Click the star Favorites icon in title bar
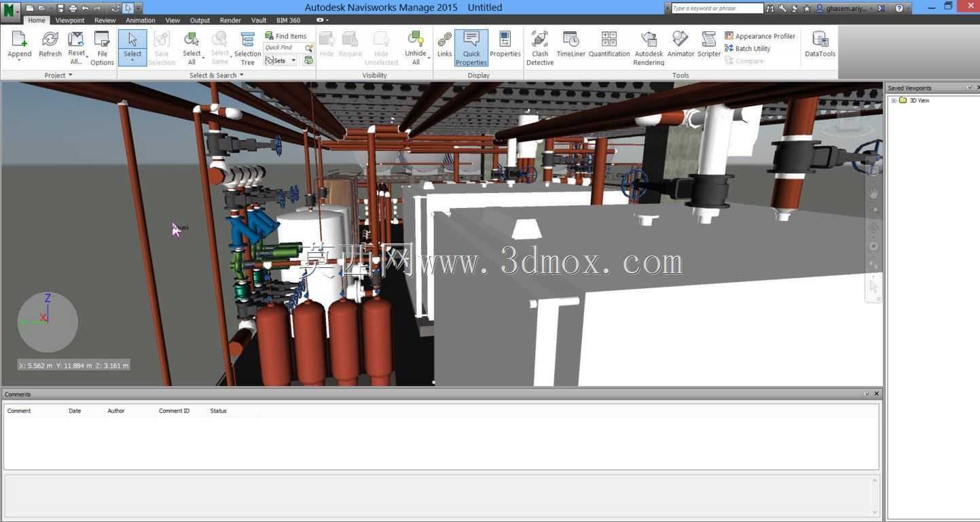 [x=807, y=8]
